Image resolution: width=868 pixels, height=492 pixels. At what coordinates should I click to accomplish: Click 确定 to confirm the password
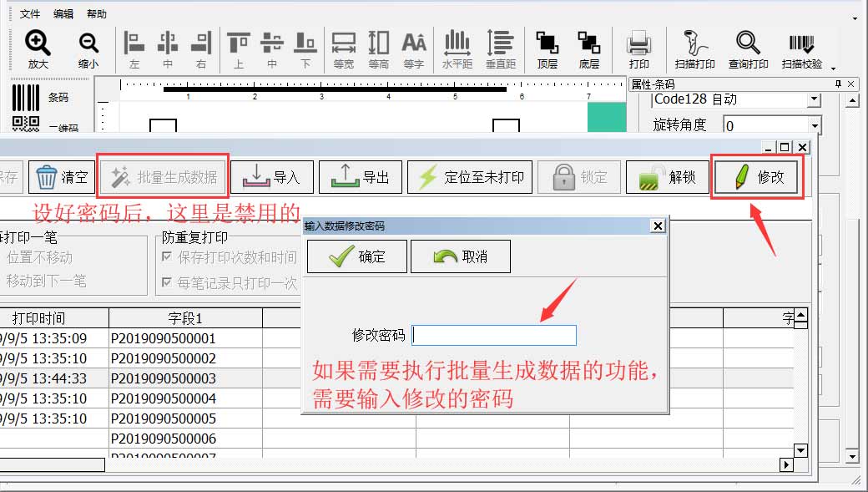pyautogui.click(x=356, y=256)
